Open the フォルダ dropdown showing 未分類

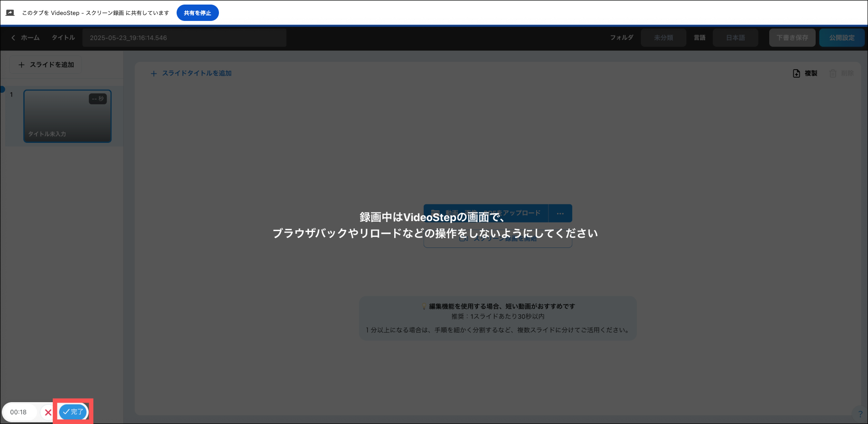(663, 38)
